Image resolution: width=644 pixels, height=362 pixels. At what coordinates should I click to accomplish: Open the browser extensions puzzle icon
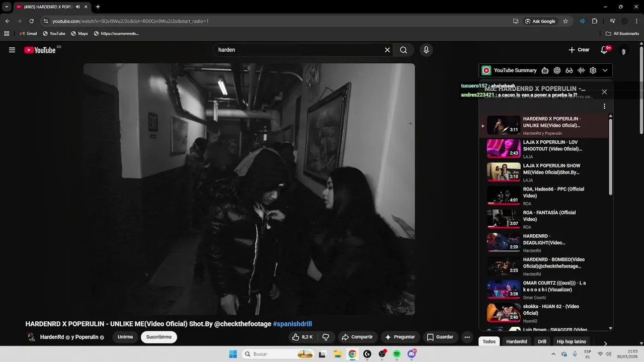(595, 21)
